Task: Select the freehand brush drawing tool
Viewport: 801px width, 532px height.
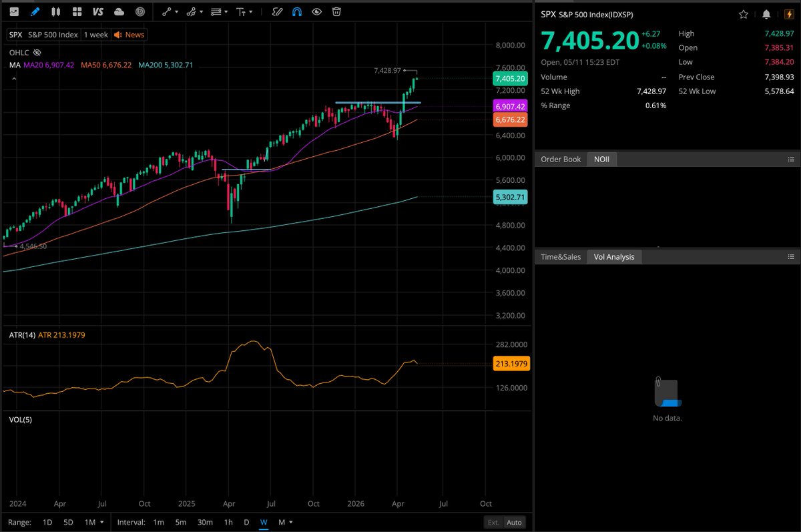Action: [277, 11]
